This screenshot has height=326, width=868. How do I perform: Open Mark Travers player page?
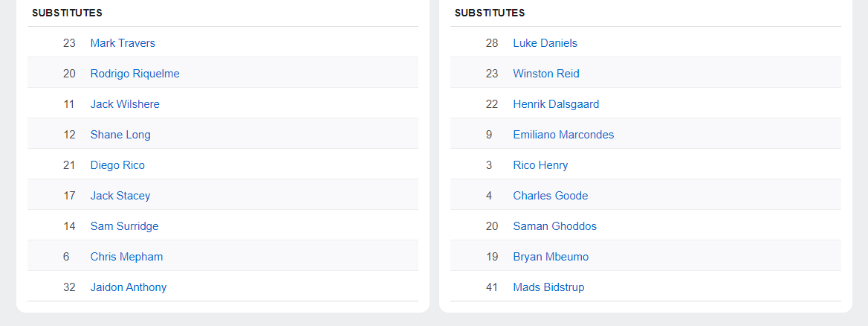[x=123, y=43]
